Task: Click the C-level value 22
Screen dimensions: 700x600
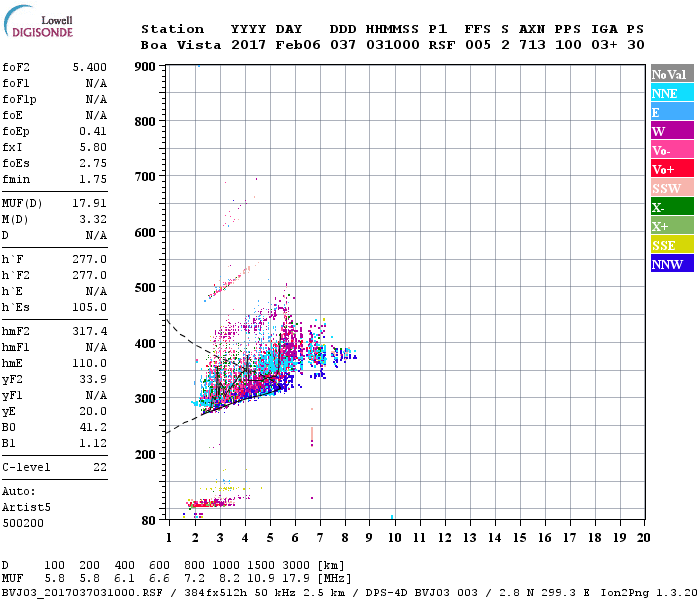Action: (100, 467)
